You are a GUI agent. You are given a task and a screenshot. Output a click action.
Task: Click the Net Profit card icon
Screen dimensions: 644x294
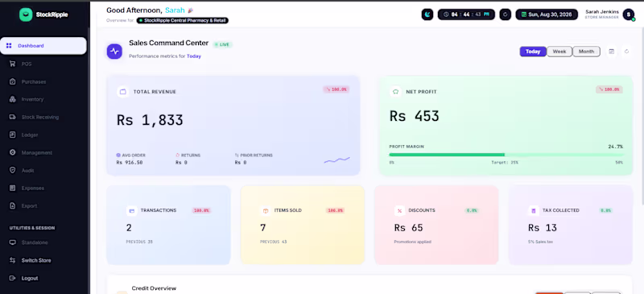[395, 92]
